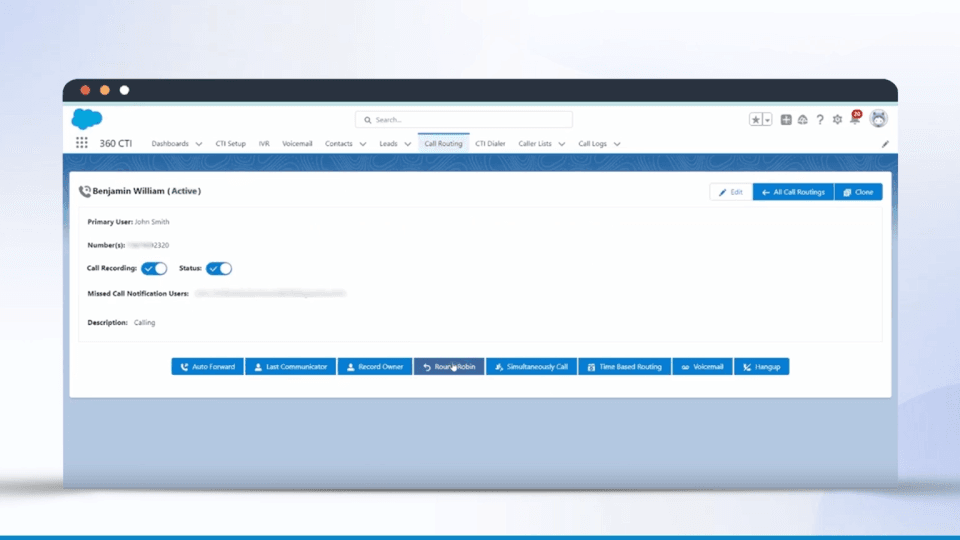Viewport: 960px width, 540px height.
Task: Choose the Simultaneously Call routing button
Action: (531, 367)
